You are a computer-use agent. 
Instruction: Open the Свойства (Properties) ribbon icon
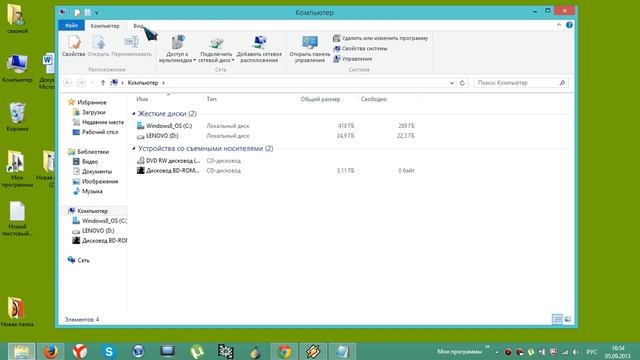tap(73, 45)
